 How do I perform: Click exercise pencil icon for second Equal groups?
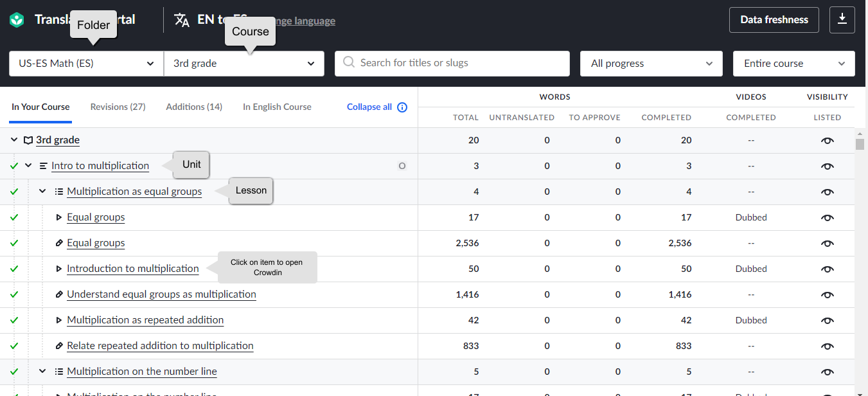click(59, 243)
